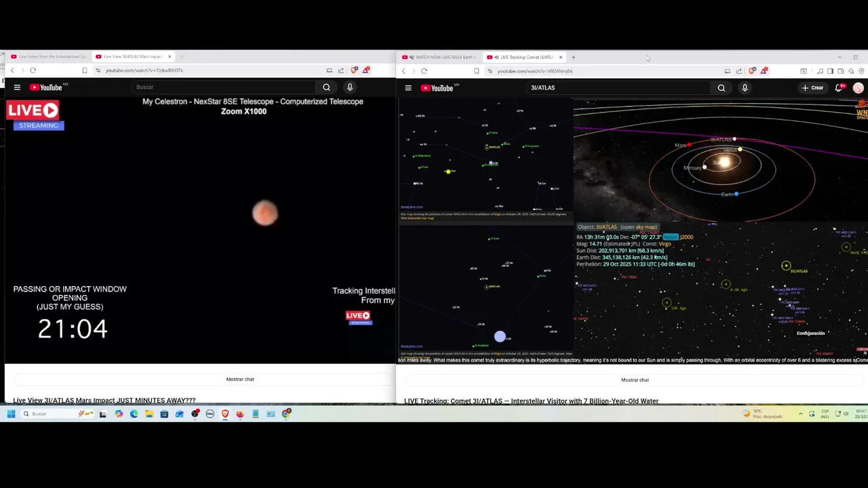This screenshot has height=488, width=868.
Task: Click 'LIVE Tracking: Comet 3I/ATLAS' video title
Action: coord(532,401)
